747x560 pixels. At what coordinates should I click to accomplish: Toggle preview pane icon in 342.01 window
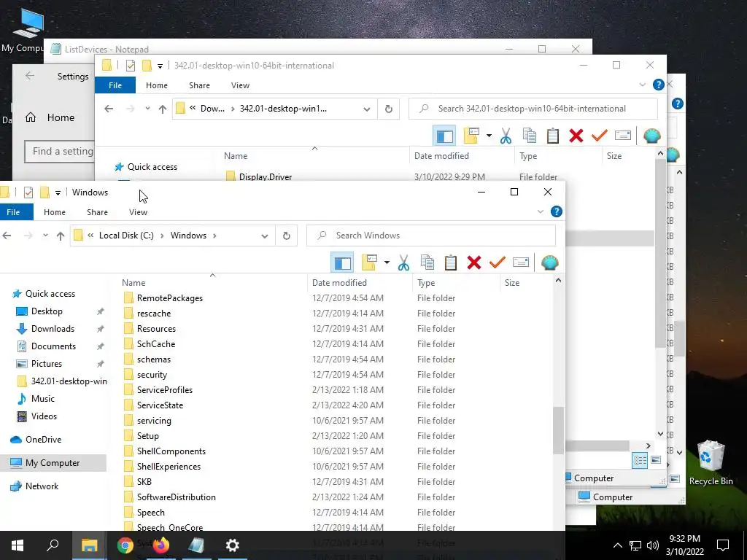click(x=444, y=136)
